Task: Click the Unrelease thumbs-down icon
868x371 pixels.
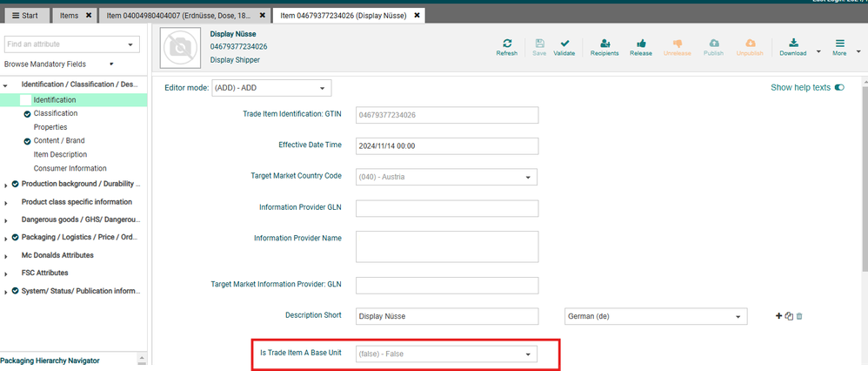Action: tap(677, 44)
